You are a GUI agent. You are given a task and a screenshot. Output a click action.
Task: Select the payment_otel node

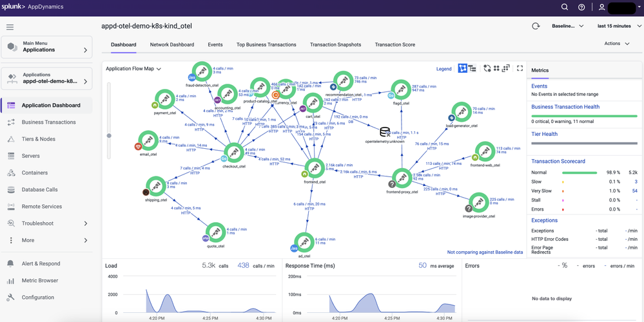(164, 99)
